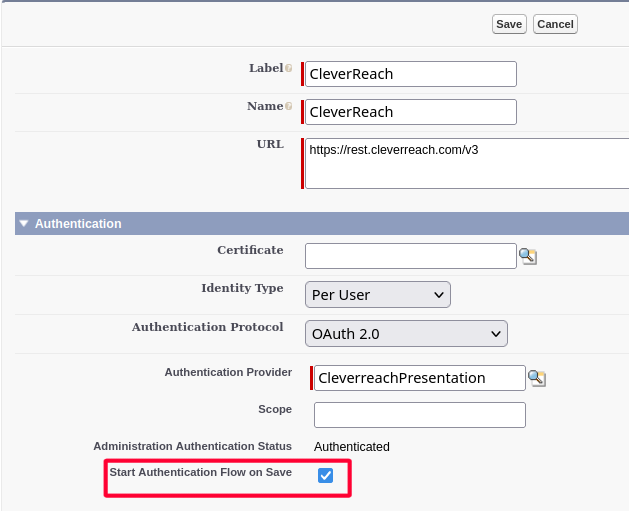Viewport: 629px width, 511px height.
Task: Focus the Name input with CleverReach
Action: click(x=411, y=112)
